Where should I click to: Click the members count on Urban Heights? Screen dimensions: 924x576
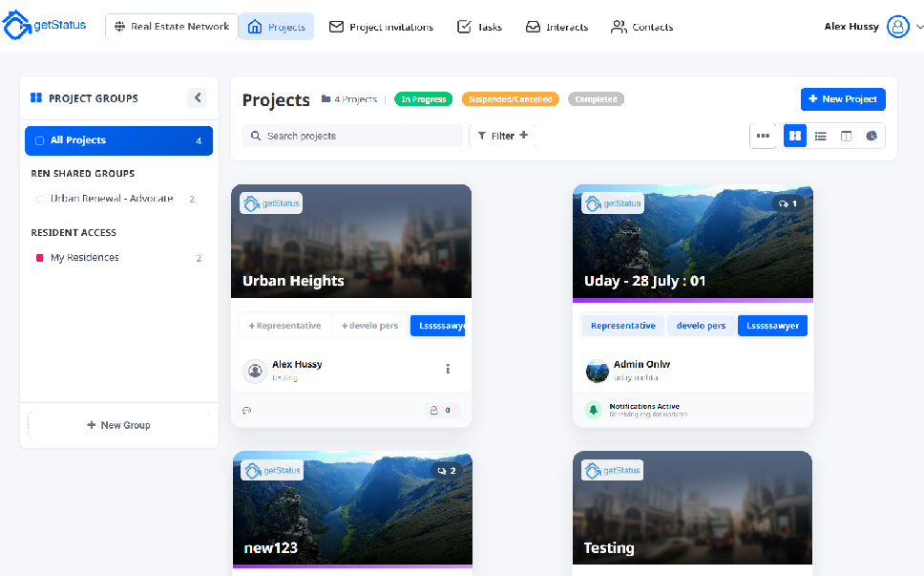[443, 411]
